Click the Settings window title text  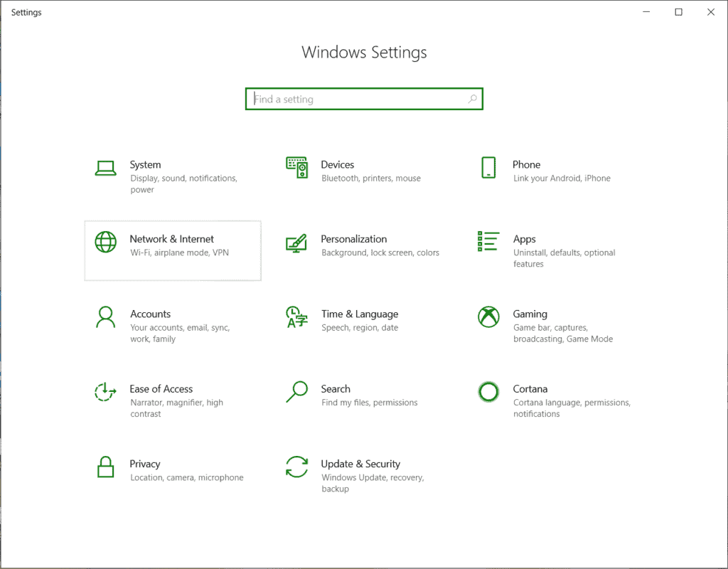point(26,13)
